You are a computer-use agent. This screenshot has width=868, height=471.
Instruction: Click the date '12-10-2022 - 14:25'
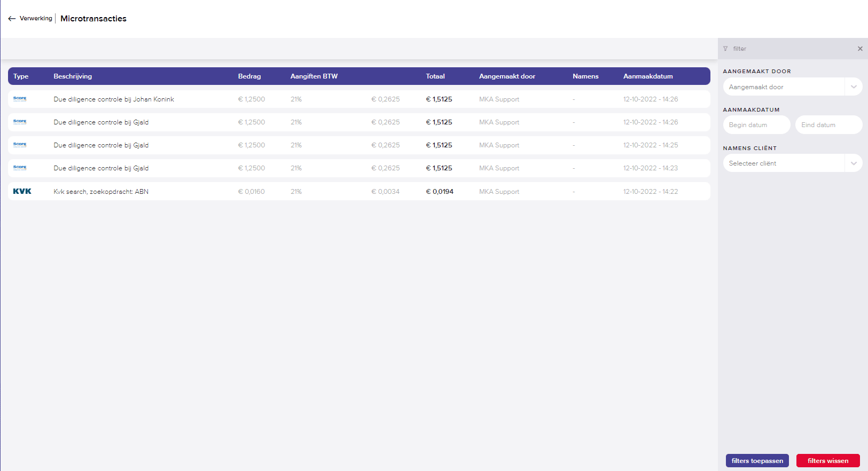click(651, 145)
